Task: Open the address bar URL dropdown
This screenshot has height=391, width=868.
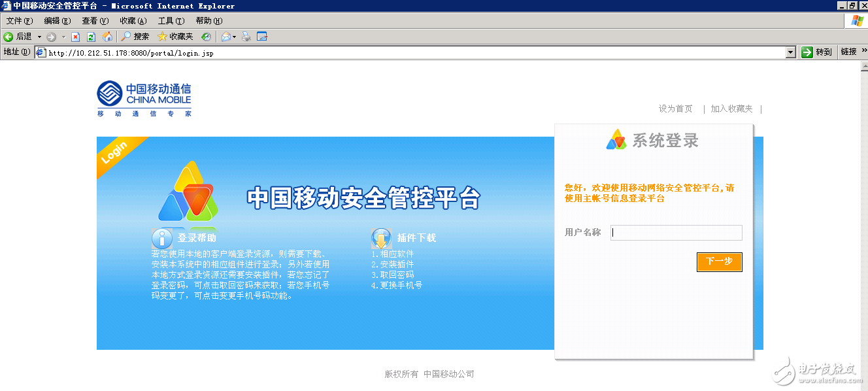Action: [790, 52]
